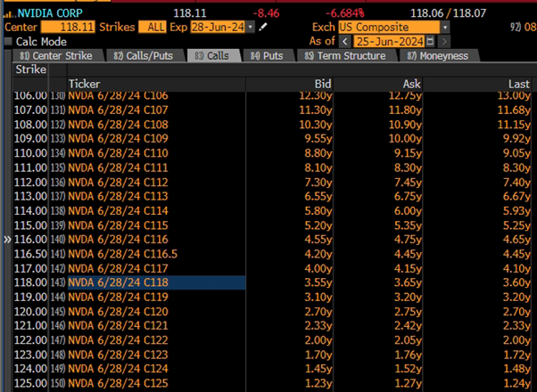Open ticker NVDA 6/28/24 C108

118,125
